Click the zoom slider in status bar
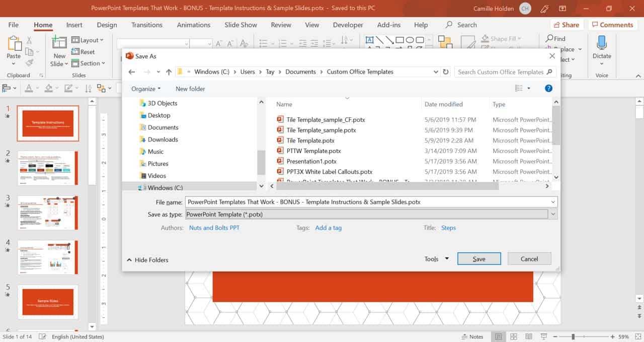The width and height of the screenshot is (644, 342). click(573, 336)
